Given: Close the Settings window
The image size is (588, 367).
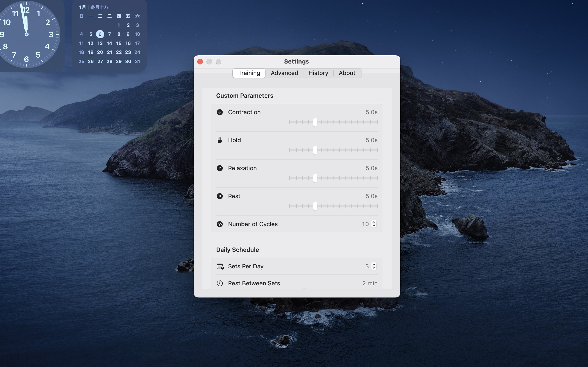Looking at the screenshot, I should tap(200, 62).
